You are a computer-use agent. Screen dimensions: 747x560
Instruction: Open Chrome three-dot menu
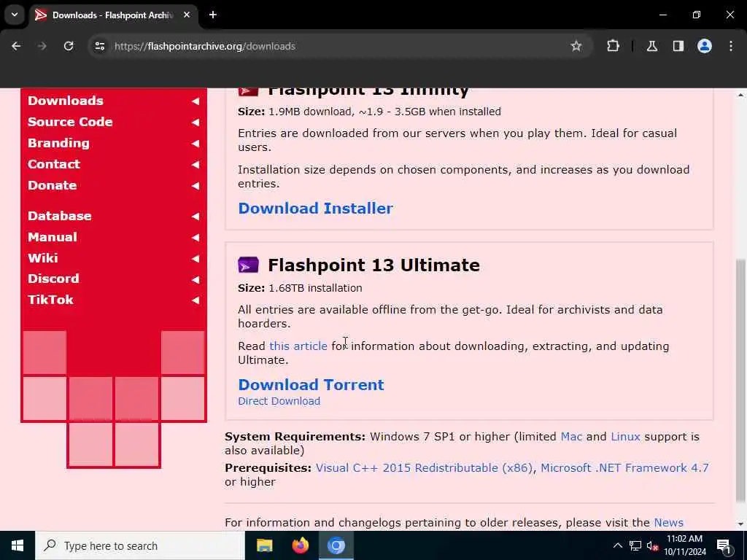731,46
